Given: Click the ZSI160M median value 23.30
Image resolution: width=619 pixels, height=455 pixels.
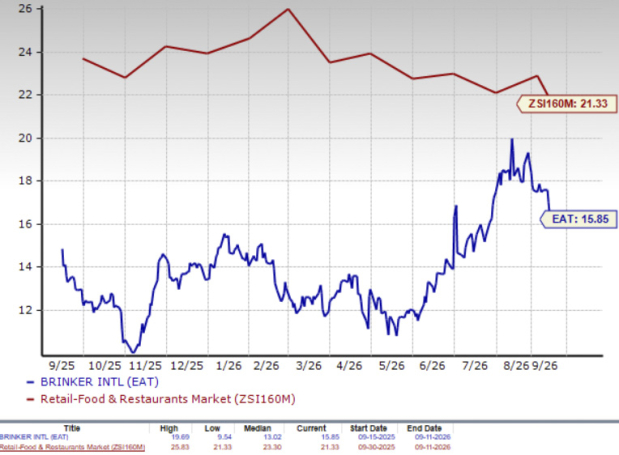Looking at the screenshot, I should 273,447.
